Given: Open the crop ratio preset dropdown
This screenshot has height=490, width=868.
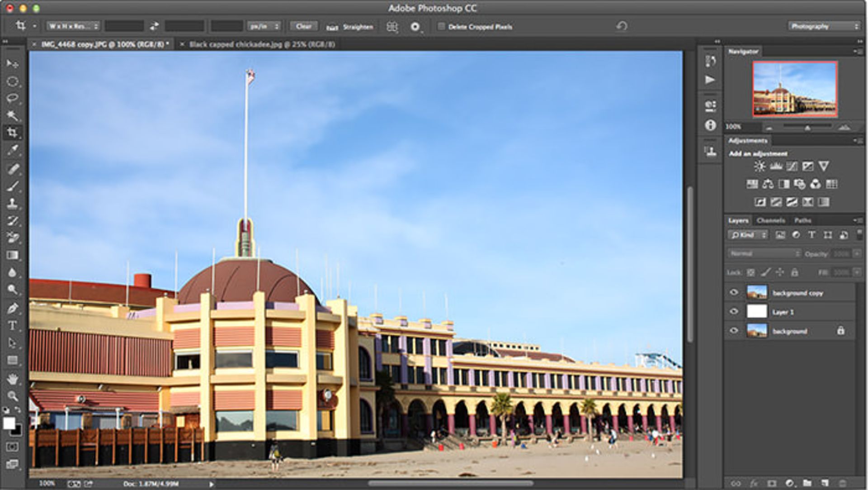Looking at the screenshot, I should 73,26.
